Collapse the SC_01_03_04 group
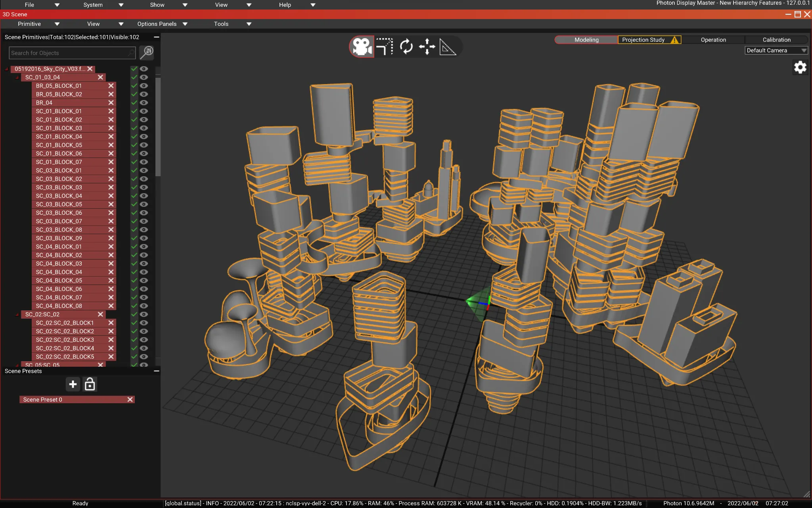This screenshot has width=812, height=508. coord(17,77)
